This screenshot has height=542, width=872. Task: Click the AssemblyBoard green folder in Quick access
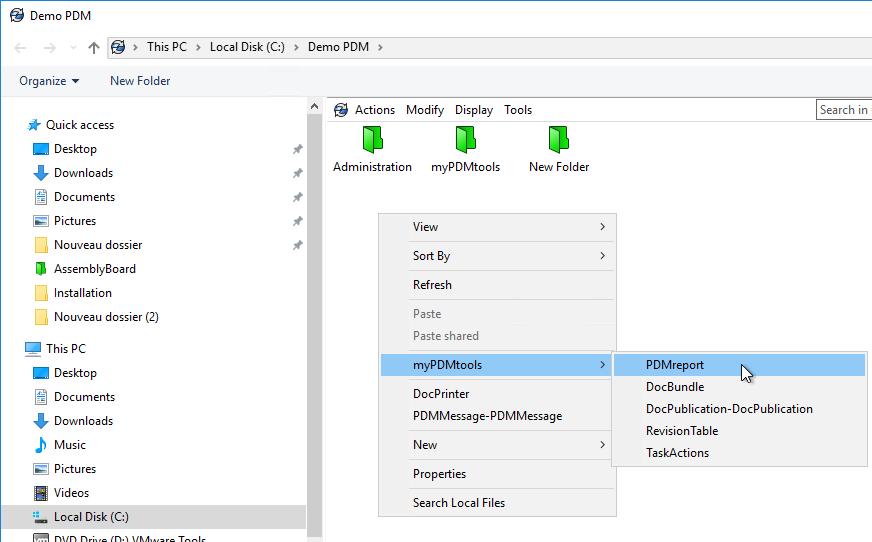(x=94, y=269)
